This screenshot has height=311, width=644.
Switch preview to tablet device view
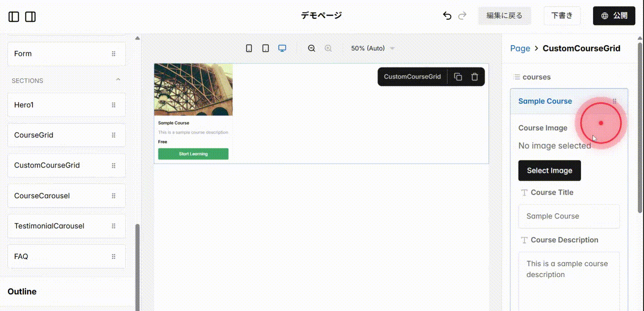tap(266, 48)
